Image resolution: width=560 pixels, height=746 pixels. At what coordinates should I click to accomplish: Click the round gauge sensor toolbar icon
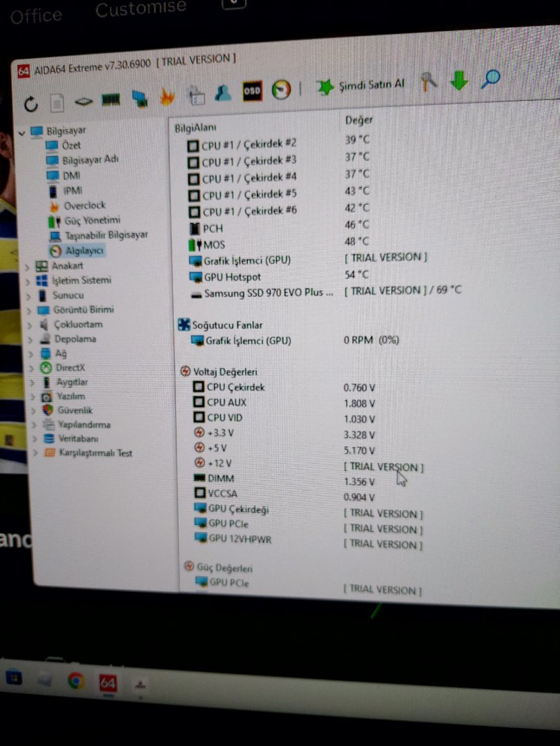point(281,89)
